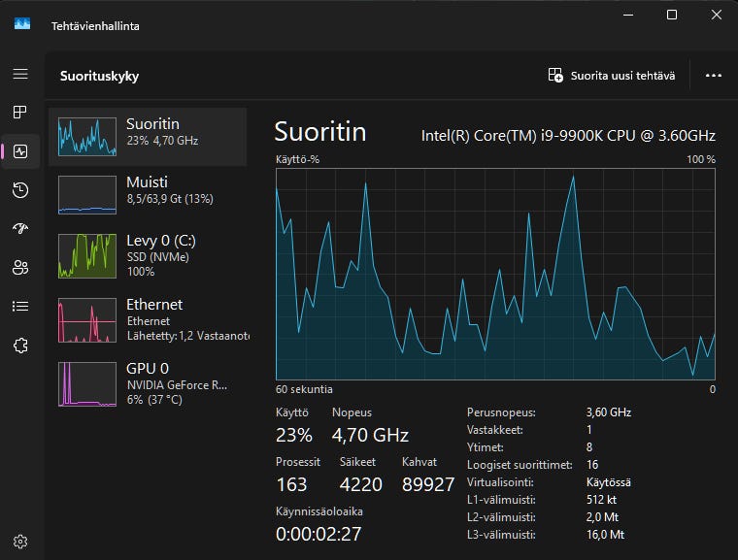This screenshot has height=560, width=738.
Task: Open the Startup apps gauge icon
Action: 20,228
